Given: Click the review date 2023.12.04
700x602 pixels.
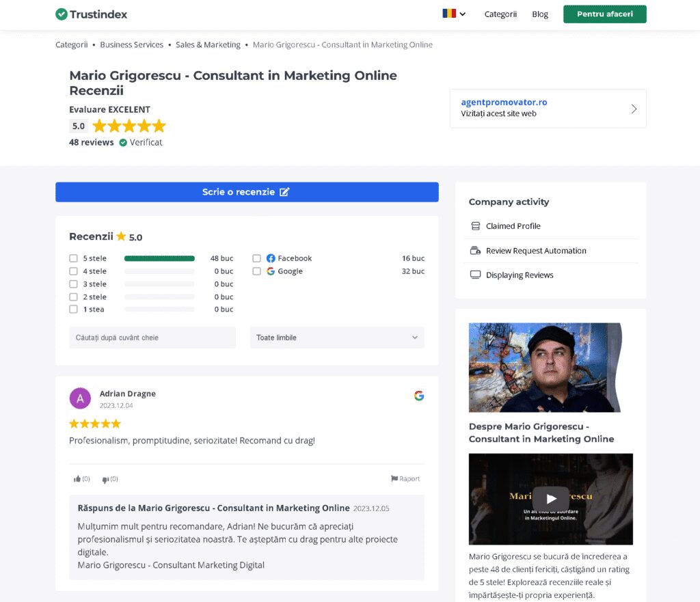Looking at the screenshot, I should (x=116, y=406).
